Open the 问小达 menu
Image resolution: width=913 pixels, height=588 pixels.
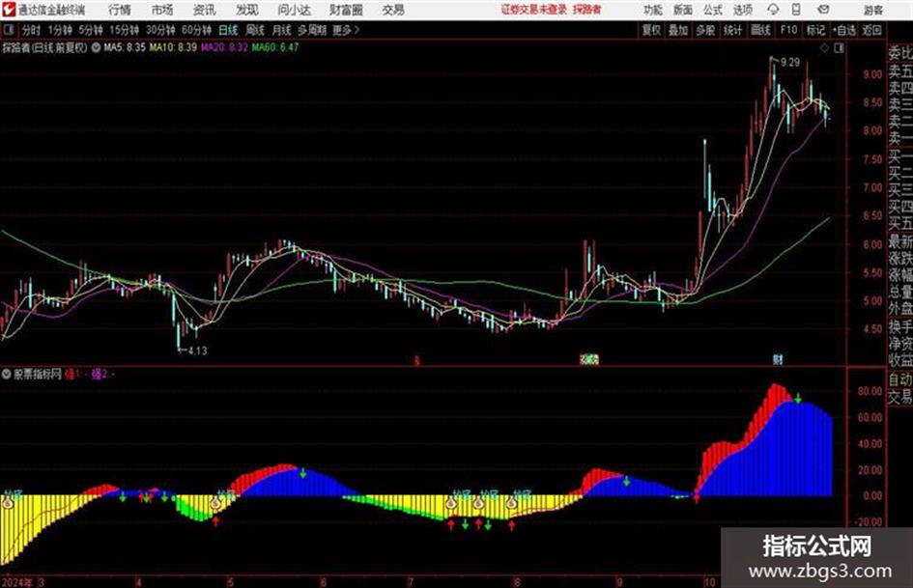click(x=294, y=10)
